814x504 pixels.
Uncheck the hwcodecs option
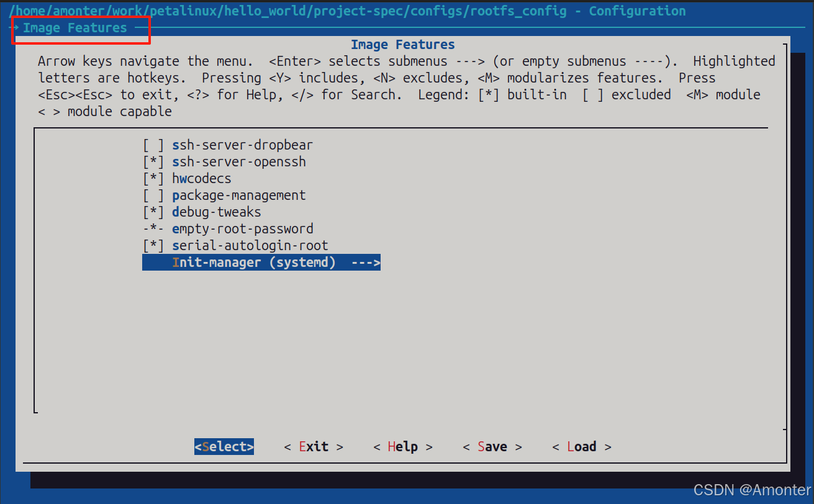pyautogui.click(x=153, y=179)
